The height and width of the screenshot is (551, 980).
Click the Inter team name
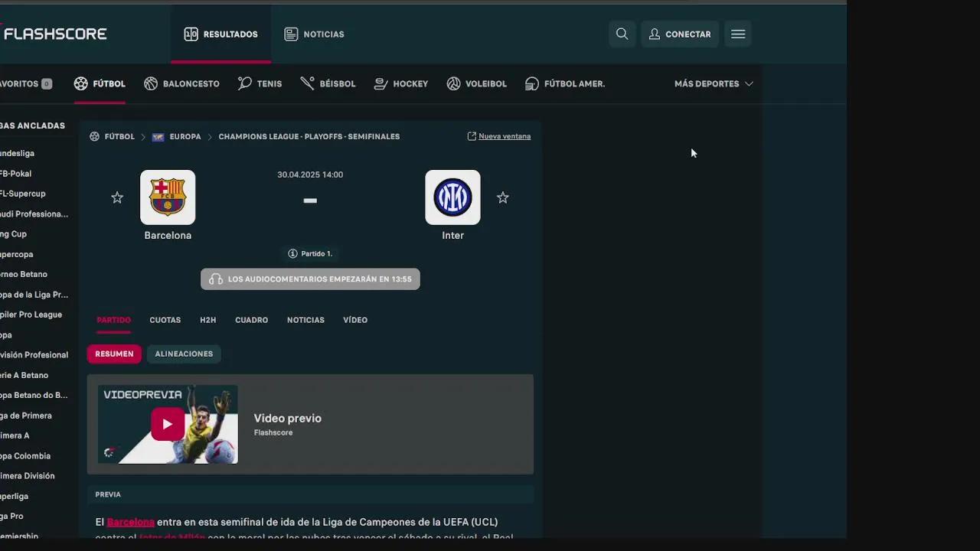pyautogui.click(x=452, y=236)
